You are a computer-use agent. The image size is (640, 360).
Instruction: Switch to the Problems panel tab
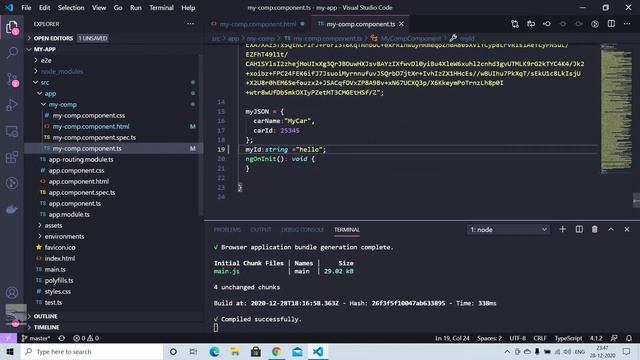tap(227, 230)
